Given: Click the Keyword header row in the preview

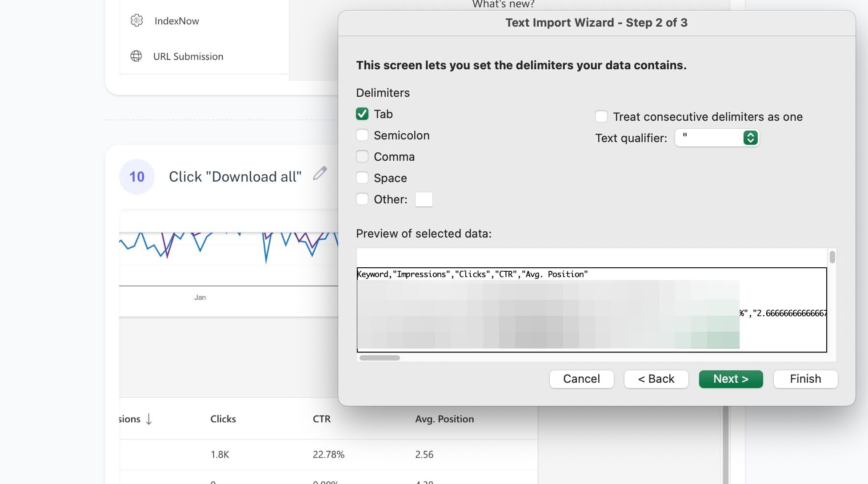Looking at the screenshot, I should [x=472, y=274].
